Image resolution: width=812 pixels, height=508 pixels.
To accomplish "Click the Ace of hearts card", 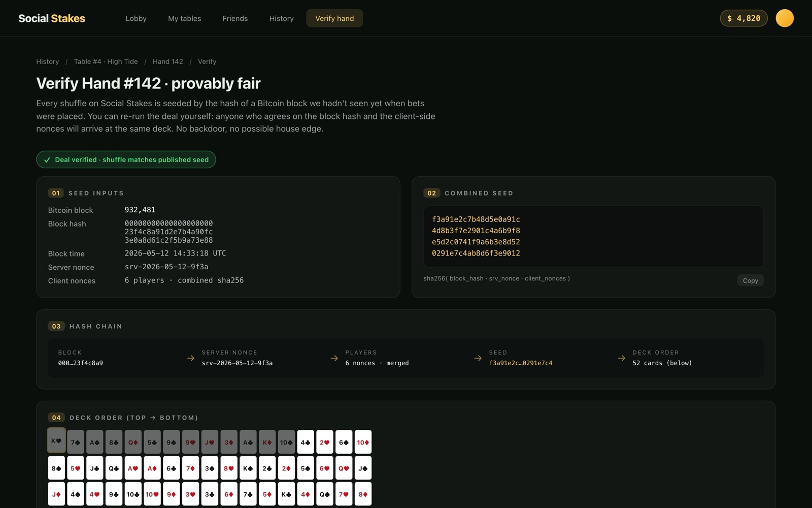I will 133,468.
